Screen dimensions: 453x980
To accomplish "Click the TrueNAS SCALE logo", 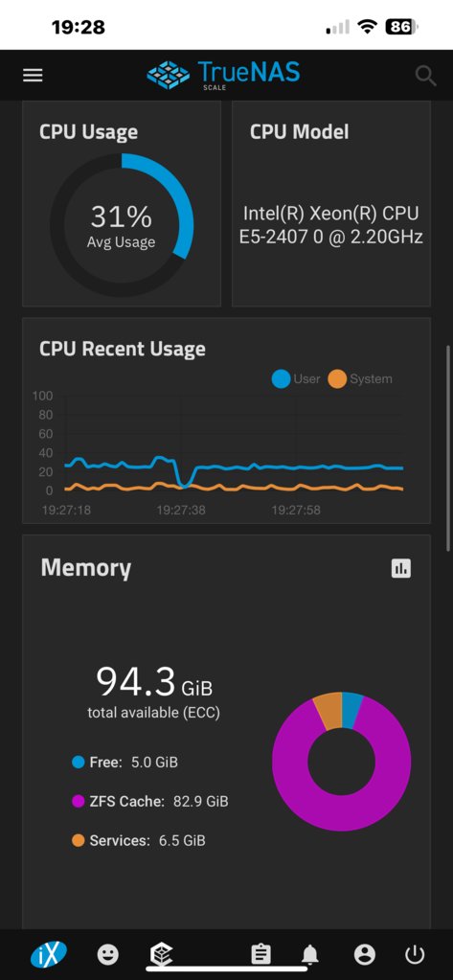I will 223,75.
